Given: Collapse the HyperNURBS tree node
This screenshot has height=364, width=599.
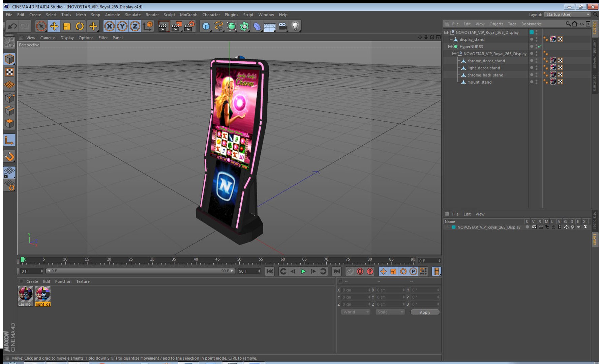Looking at the screenshot, I should [450, 47].
